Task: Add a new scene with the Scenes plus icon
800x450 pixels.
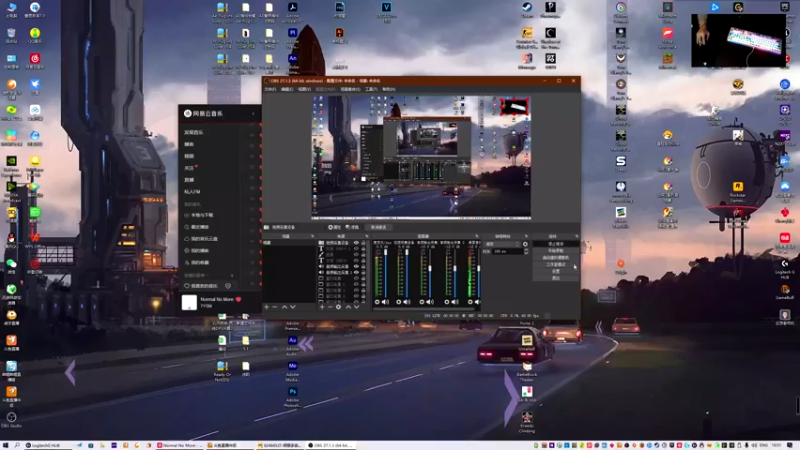Action: 266,307
